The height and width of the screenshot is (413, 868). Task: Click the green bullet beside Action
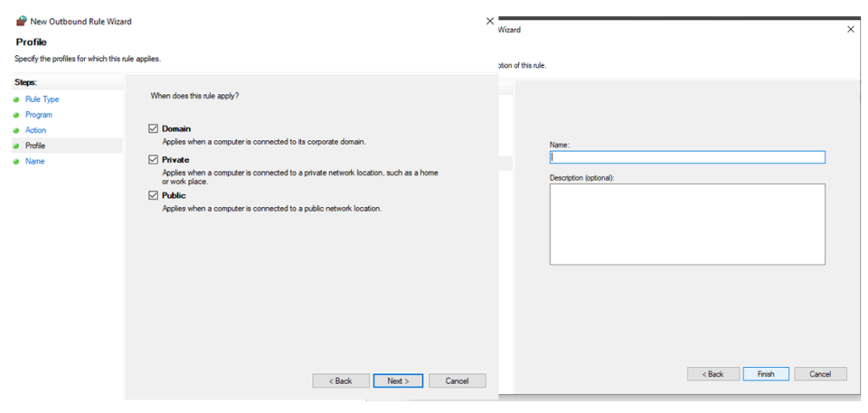pos(15,131)
